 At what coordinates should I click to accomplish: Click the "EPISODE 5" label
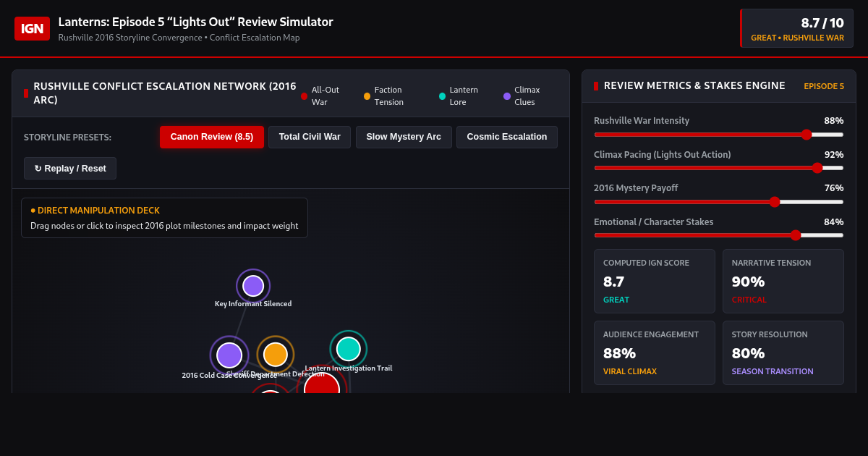coord(824,86)
